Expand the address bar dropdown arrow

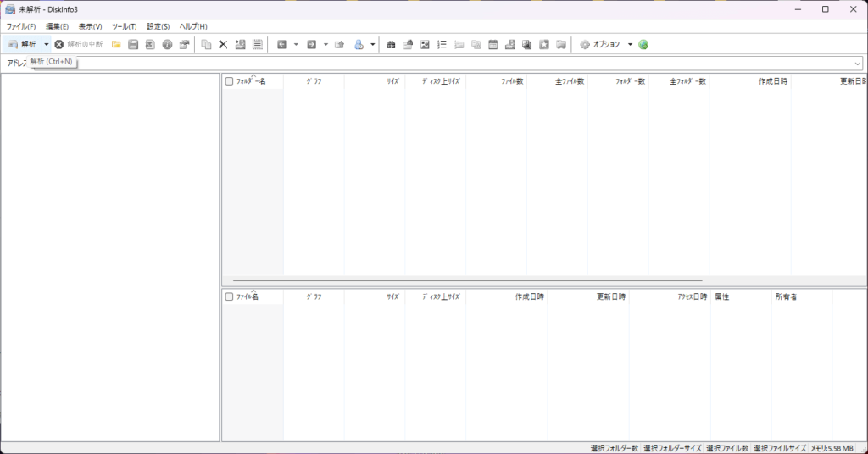858,64
